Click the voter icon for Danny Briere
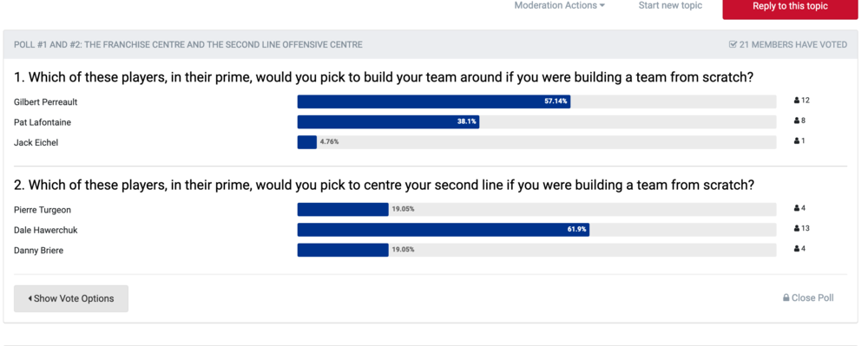Image resolution: width=868 pixels, height=346 pixels. [x=797, y=249]
